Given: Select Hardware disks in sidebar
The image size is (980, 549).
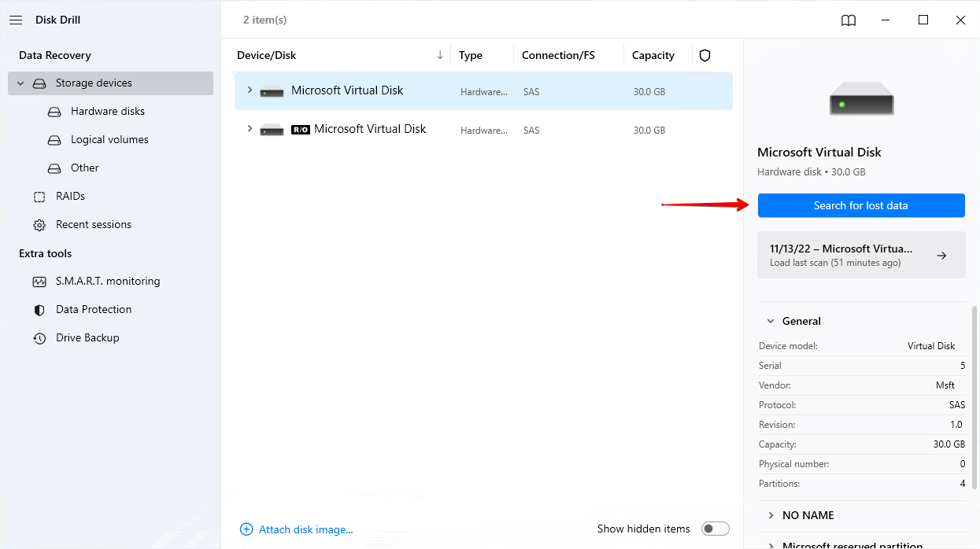Looking at the screenshot, I should click(x=107, y=111).
